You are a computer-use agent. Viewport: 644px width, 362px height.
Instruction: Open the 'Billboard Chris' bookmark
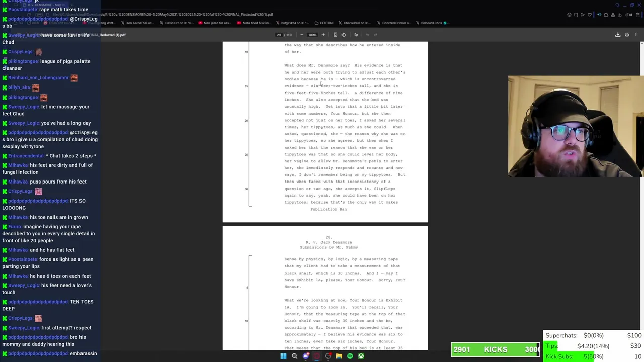(433, 23)
